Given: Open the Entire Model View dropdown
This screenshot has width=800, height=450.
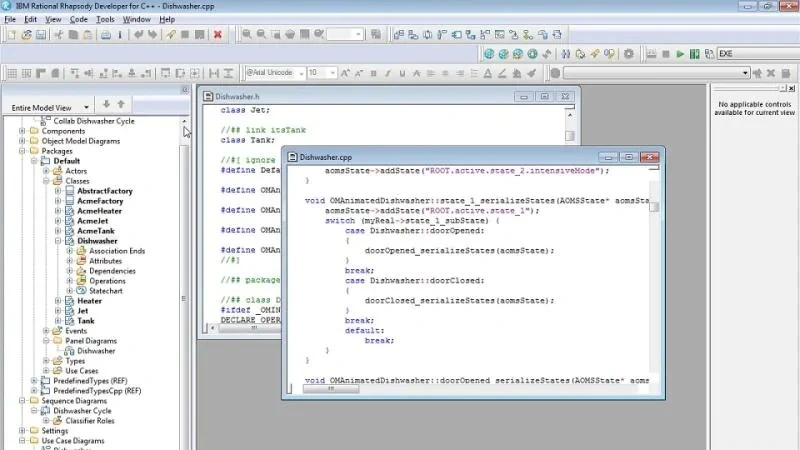Looking at the screenshot, I should (x=87, y=107).
